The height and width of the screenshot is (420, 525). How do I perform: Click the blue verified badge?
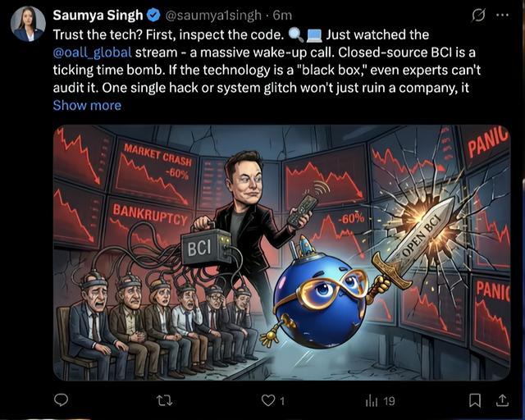pyautogui.click(x=153, y=16)
